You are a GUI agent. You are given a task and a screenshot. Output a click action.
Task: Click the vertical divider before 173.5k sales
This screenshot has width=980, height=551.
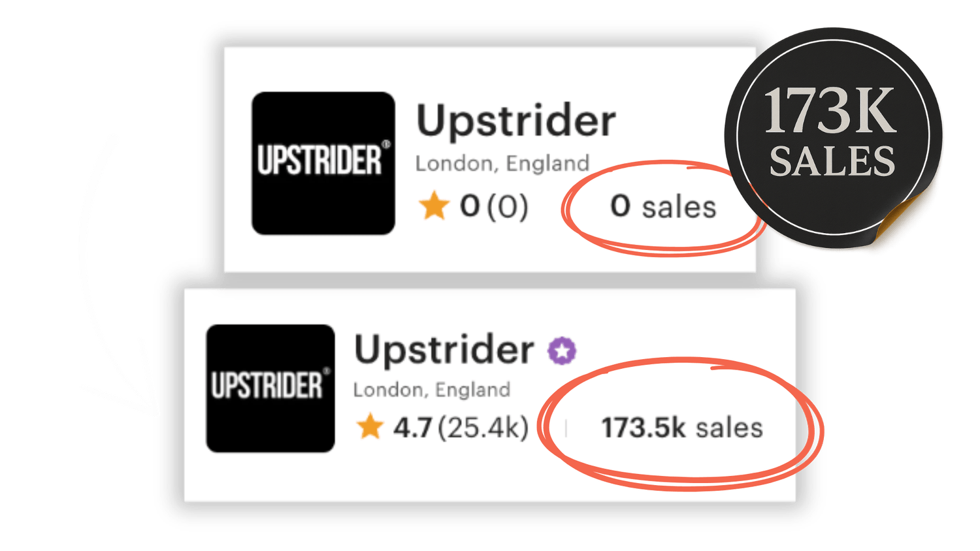coord(566,428)
